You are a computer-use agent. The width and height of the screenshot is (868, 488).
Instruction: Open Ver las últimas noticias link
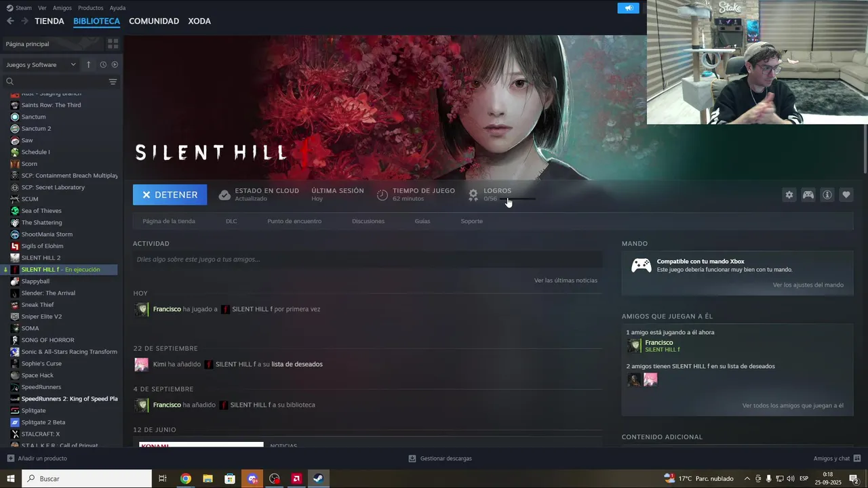click(x=566, y=280)
